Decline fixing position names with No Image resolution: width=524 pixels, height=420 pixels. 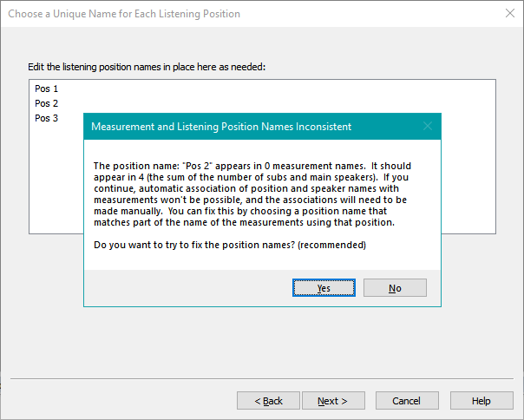[x=395, y=288]
